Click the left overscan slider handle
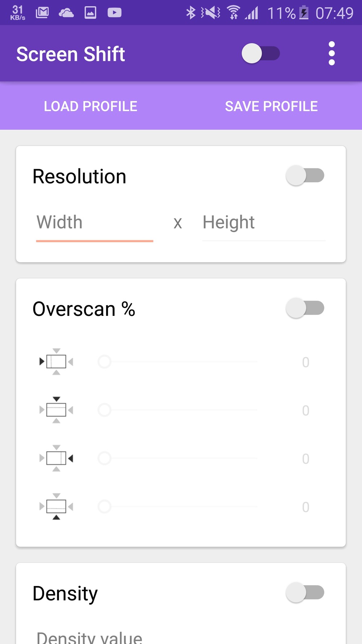The height and width of the screenshot is (644, 362). click(105, 361)
